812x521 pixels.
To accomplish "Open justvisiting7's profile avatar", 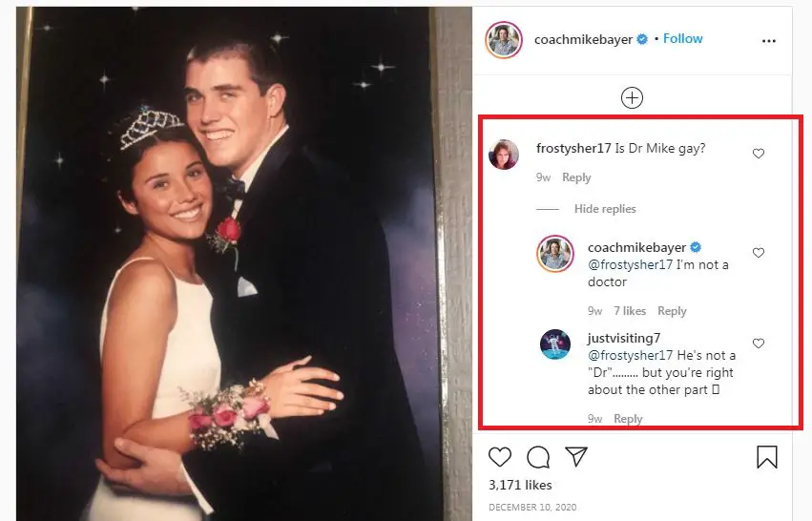I will (x=555, y=344).
